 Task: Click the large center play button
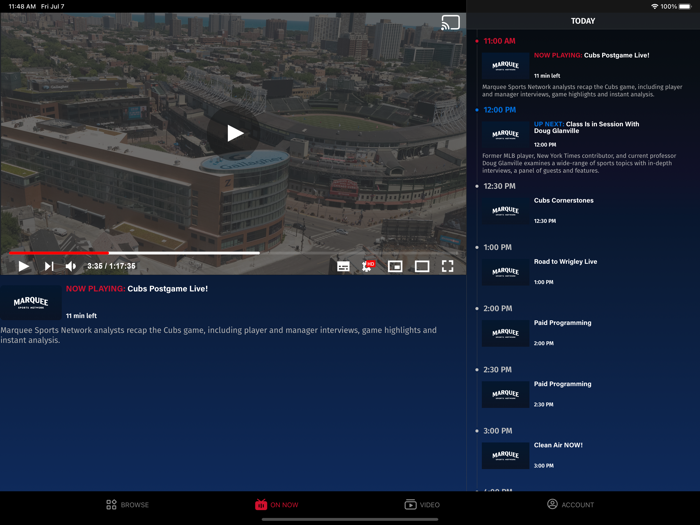point(233,133)
